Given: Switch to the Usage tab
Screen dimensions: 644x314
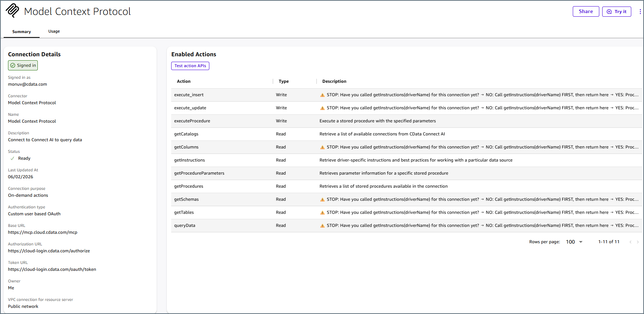Looking at the screenshot, I should tap(54, 31).
